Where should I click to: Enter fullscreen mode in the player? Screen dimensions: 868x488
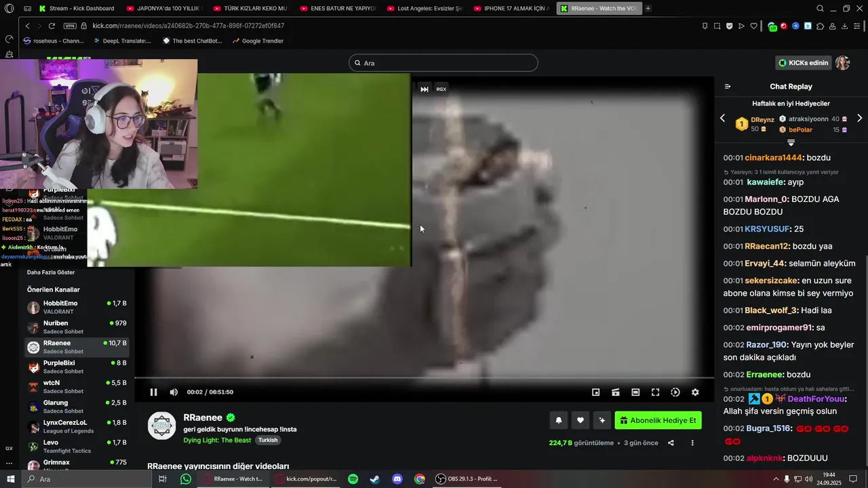(656, 392)
